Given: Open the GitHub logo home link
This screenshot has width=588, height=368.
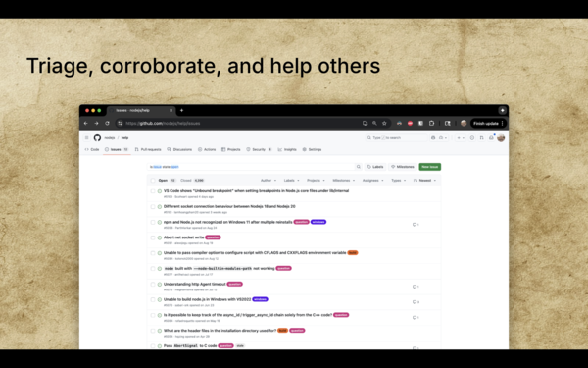Looking at the screenshot, I should pos(97,138).
